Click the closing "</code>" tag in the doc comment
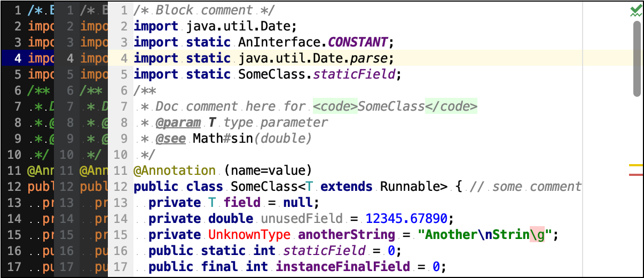The width and height of the screenshot is (644, 278). point(451,106)
